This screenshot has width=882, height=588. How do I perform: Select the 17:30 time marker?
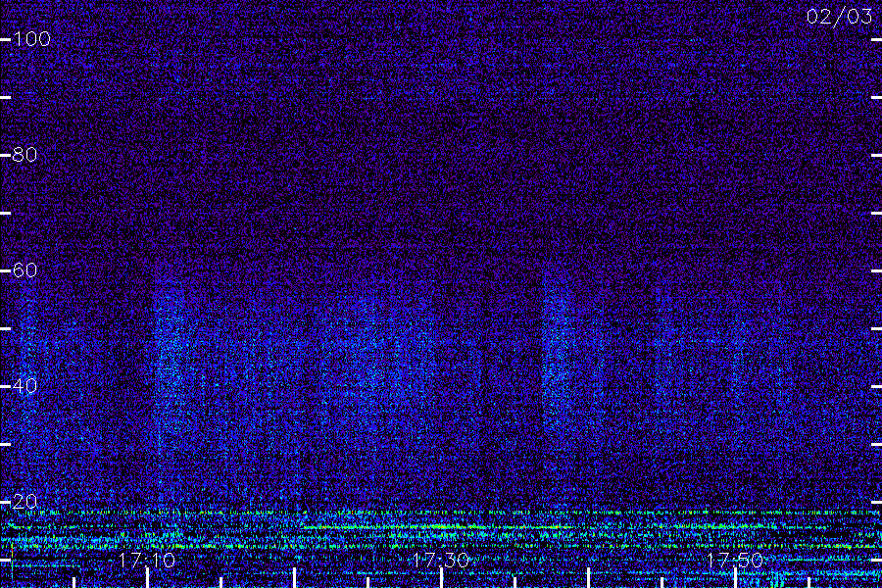click(440, 561)
